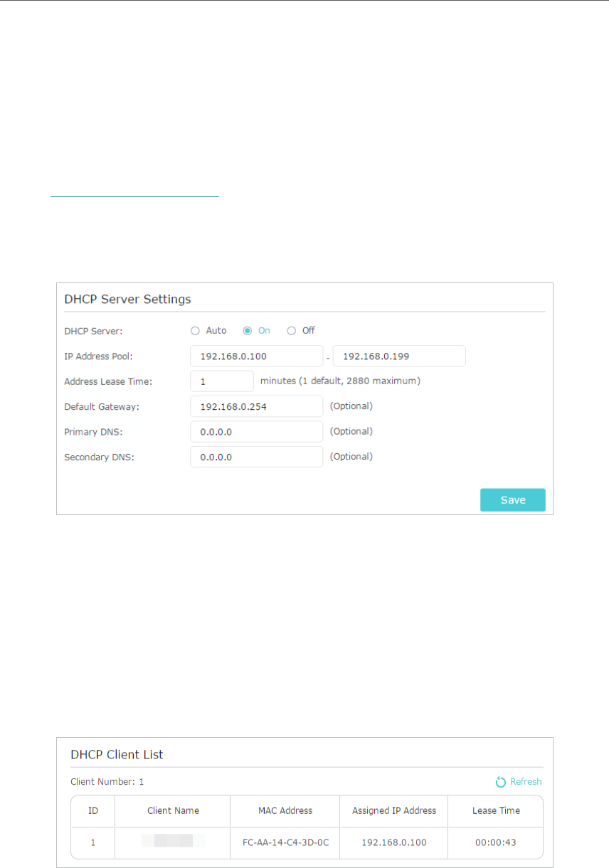This screenshot has height=868, width=609.
Task: Click the DHCP Client List heading
Action: pos(117,755)
